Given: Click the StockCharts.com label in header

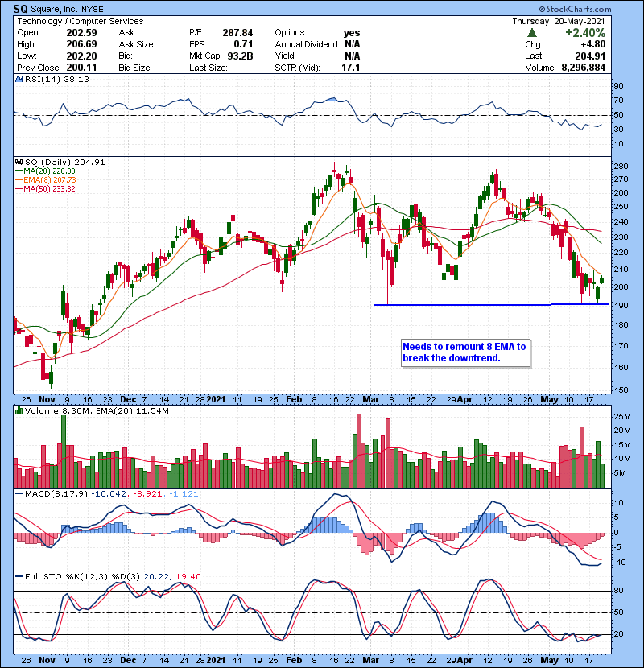Looking at the screenshot, I should [576, 9].
